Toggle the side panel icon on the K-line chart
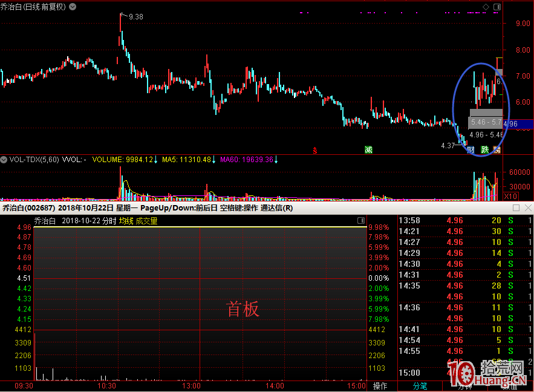Viewport: 534px width, 392px height. click(x=497, y=7)
